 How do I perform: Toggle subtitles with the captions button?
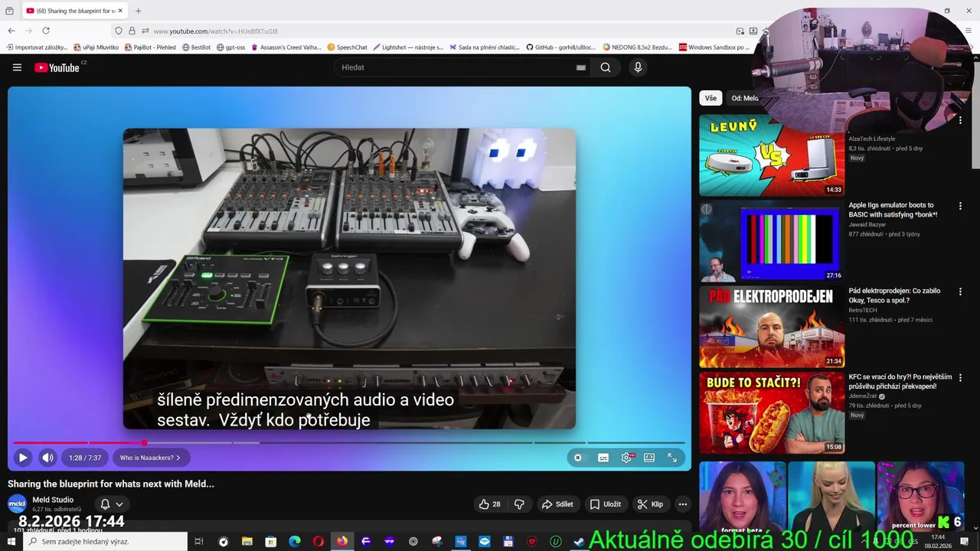(603, 458)
